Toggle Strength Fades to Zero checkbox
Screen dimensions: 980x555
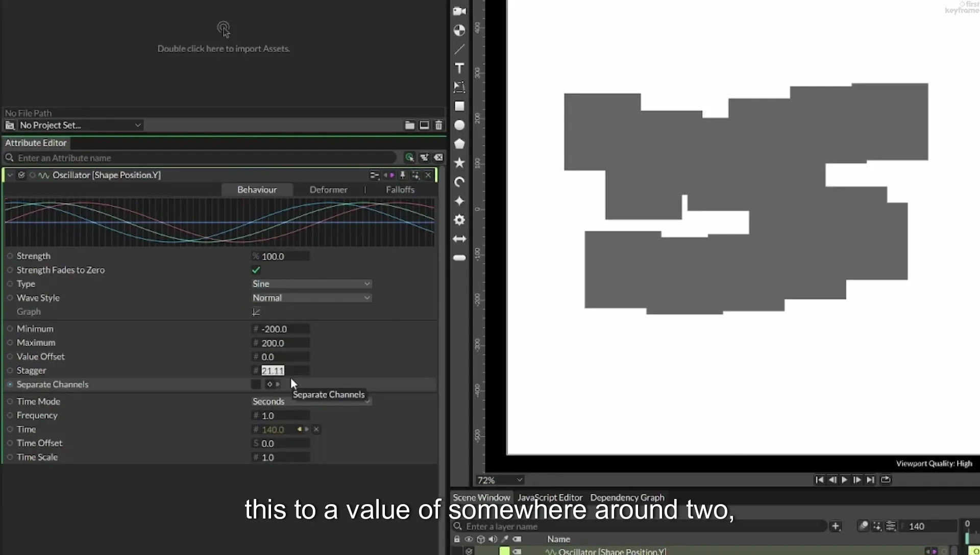(256, 270)
